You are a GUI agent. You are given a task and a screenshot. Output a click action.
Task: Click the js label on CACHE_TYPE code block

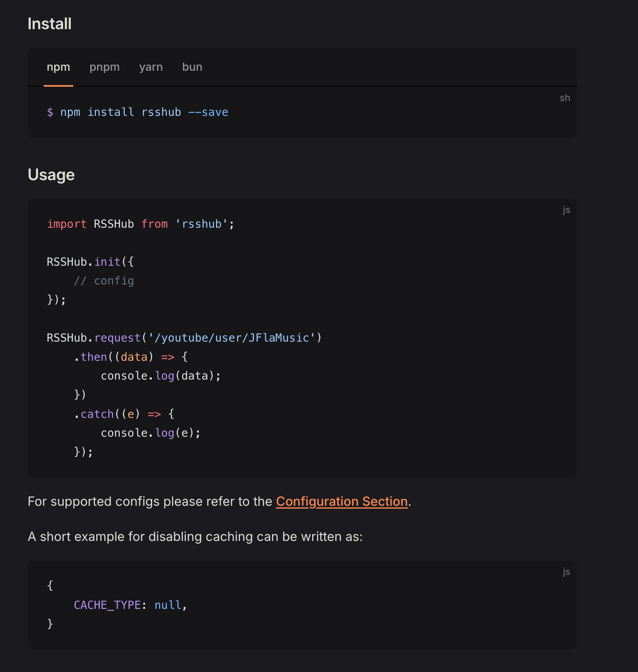click(566, 571)
